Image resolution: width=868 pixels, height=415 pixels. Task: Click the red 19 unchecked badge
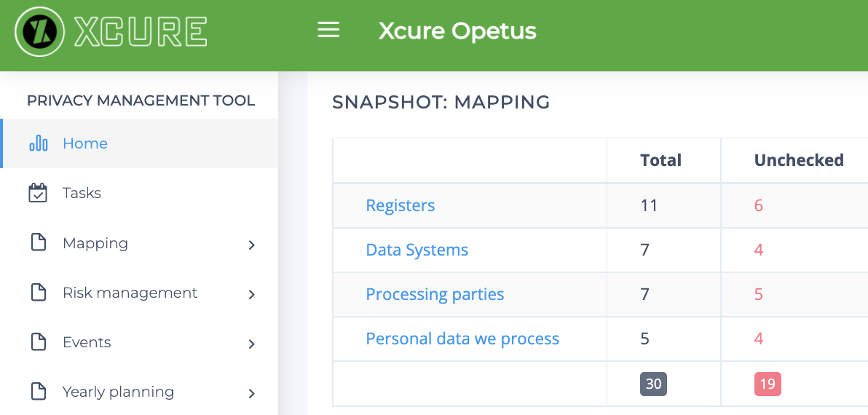point(768,384)
